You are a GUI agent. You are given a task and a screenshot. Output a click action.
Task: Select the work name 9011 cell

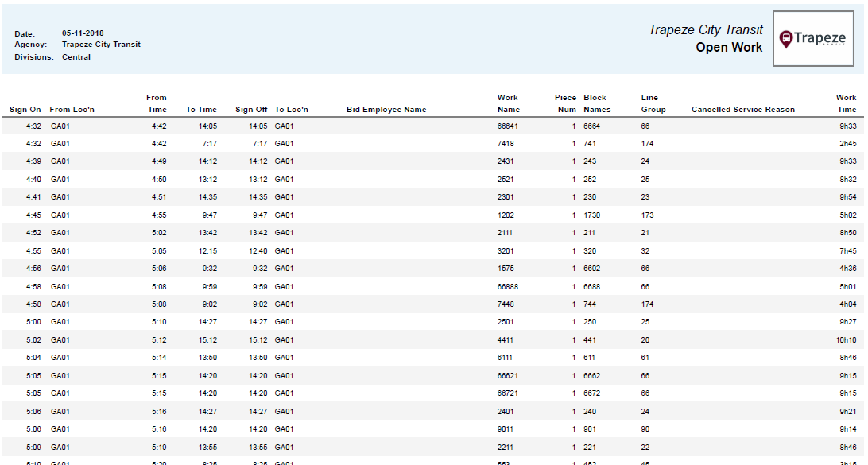coord(506,429)
